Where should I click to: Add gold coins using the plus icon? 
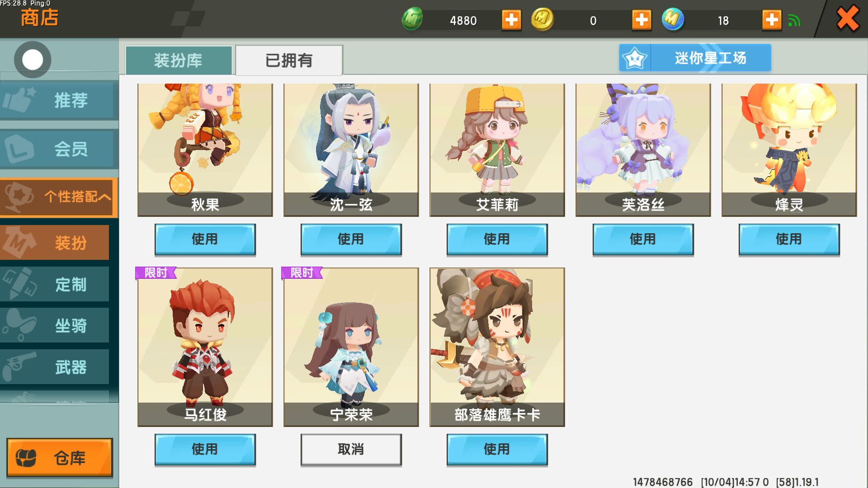642,20
